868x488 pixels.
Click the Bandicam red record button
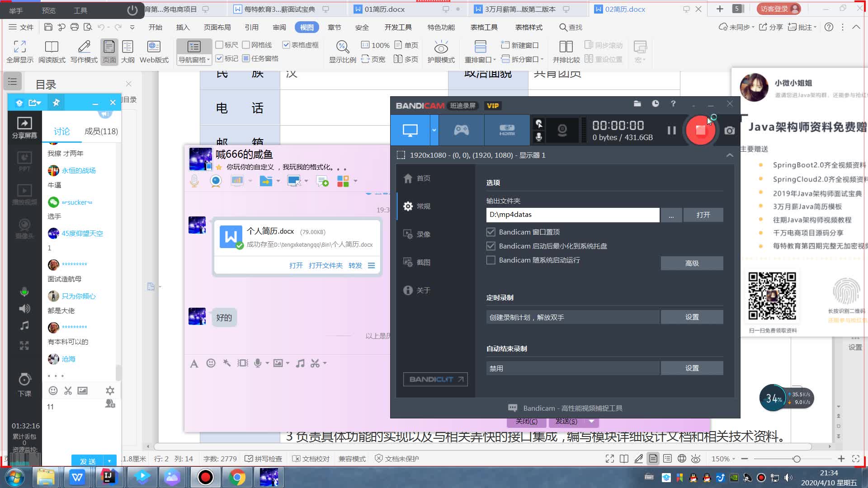click(700, 131)
